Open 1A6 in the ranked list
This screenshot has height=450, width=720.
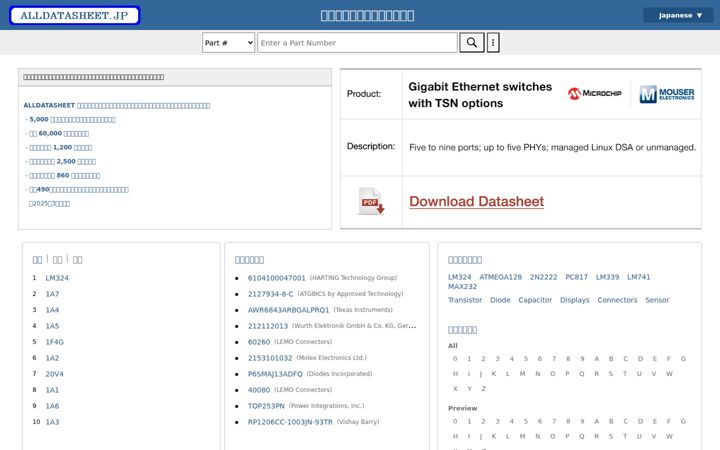point(52,406)
